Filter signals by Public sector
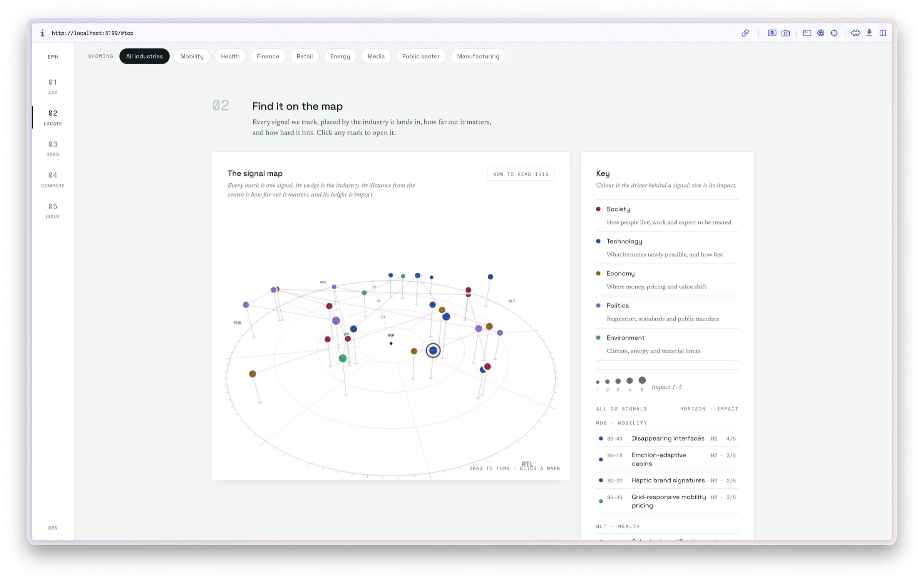Image resolution: width=924 pixels, height=581 pixels. tap(421, 56)
